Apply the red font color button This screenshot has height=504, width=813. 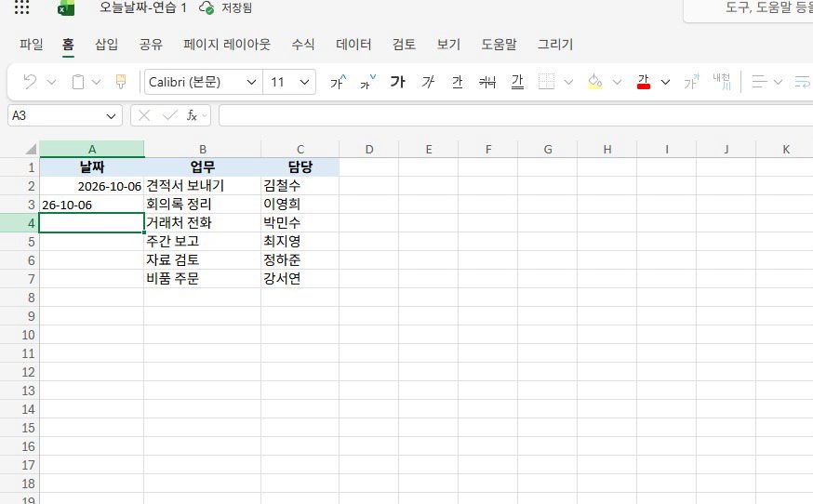pos(644,82)
